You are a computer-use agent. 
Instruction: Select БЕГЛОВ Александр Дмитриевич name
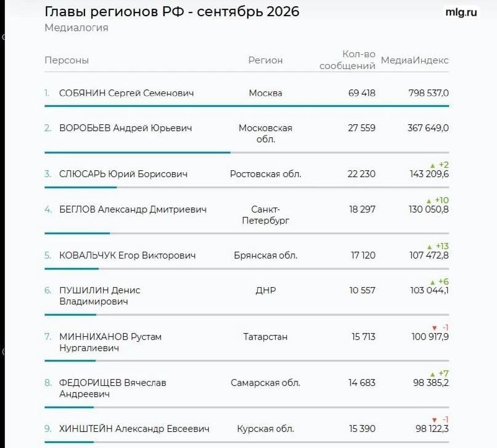(x=133, y=209)
